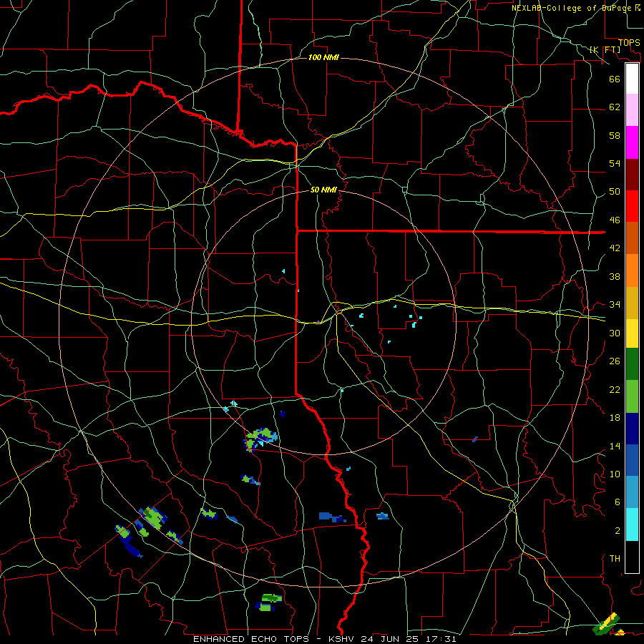Screen dimensions: 644x644
Task: Click the legend value label 18
Action: 615,418
